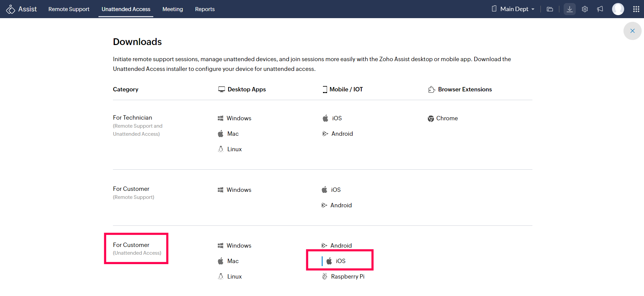Close the Downloads panel with X

(x=632, y=31)
